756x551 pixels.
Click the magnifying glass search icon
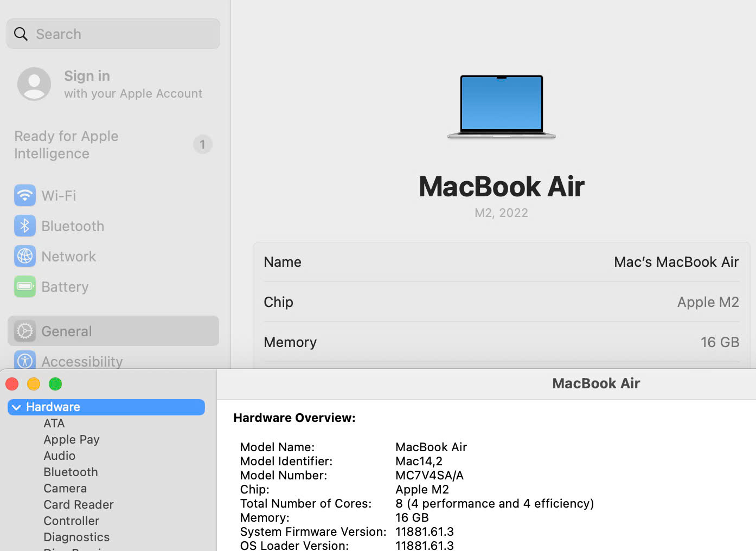pyautogui.click(x=21, y=34)
